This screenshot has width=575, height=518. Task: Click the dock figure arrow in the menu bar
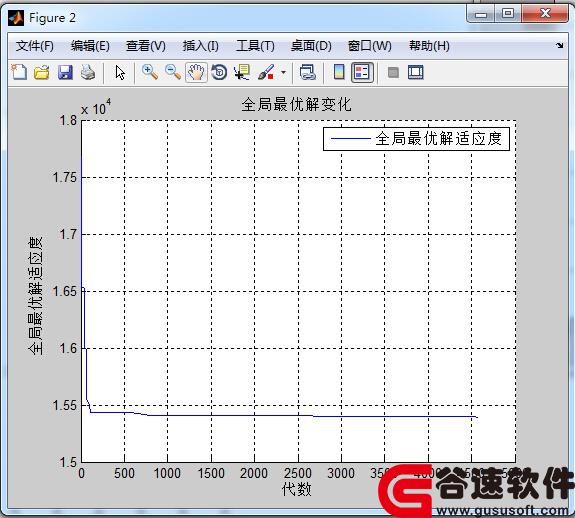point(559,45)
